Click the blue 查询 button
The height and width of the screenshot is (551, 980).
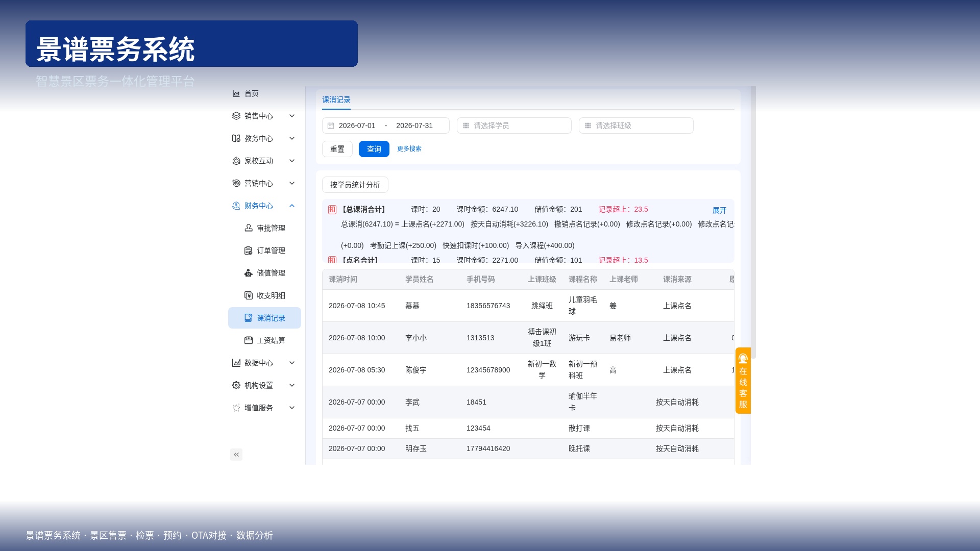[x=374, y=149]
